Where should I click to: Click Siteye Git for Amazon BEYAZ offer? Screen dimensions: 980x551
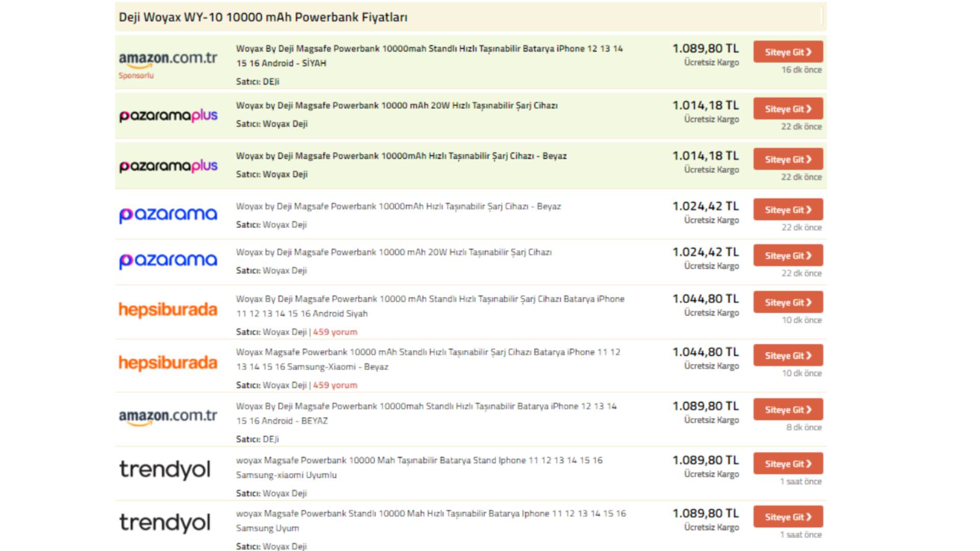point(788,410)
